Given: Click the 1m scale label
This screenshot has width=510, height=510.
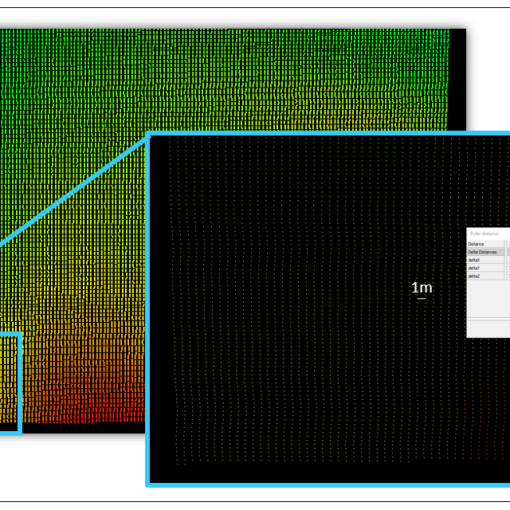Looking at the screenshot, I should (422, 287).
